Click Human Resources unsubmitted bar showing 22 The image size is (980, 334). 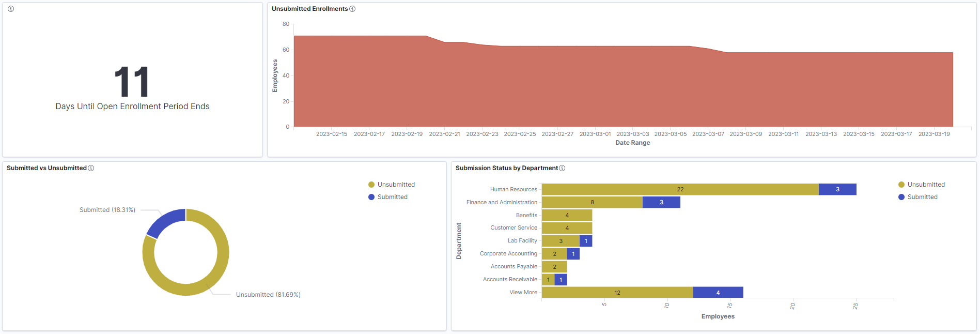pyautogui.click(x=680, y=189)
